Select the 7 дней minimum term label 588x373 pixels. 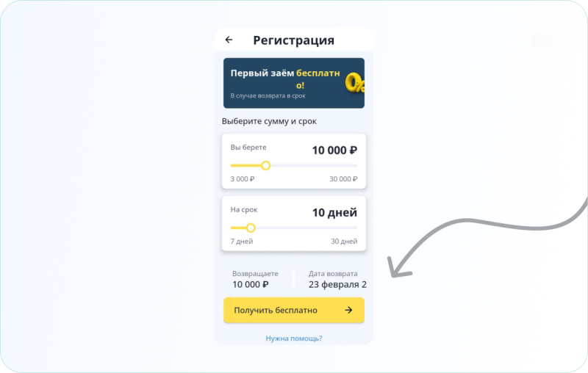pos(242,241)
